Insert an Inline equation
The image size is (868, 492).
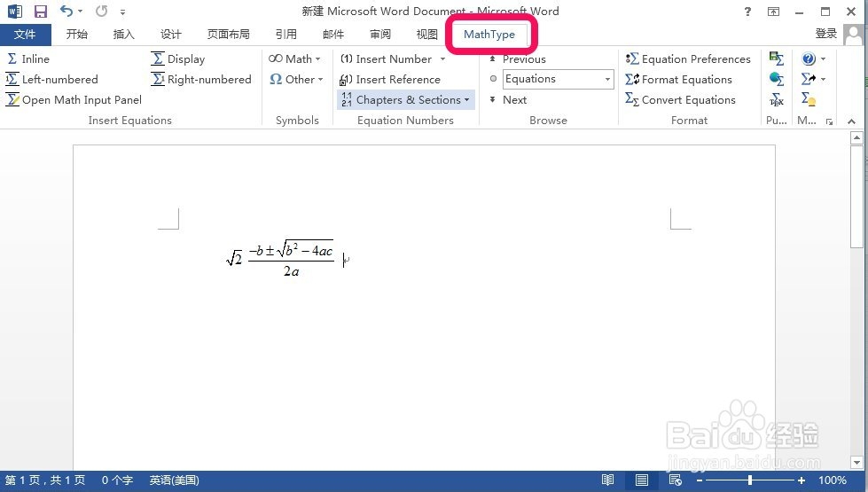coord(27,59)
